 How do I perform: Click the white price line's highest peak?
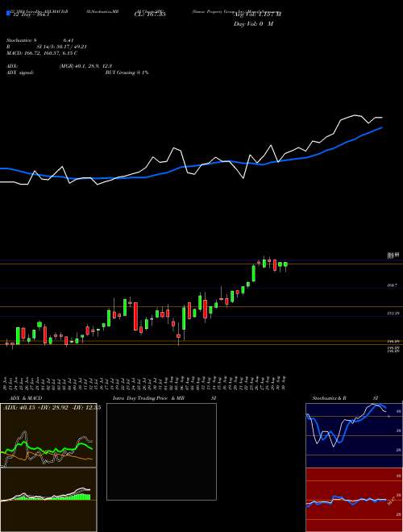click(x=355, y=115)
